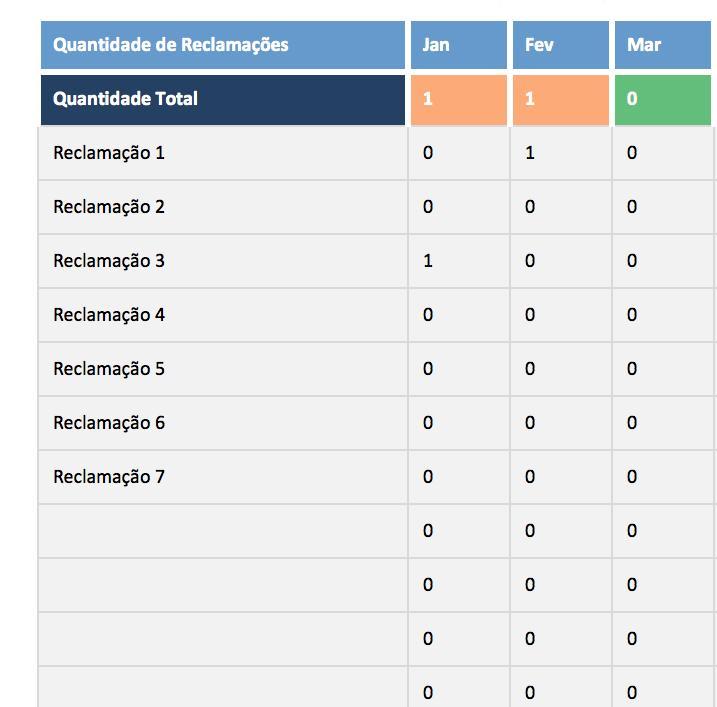
Task: Click the Quantidade Total row label
Action: tap(222, 99)
